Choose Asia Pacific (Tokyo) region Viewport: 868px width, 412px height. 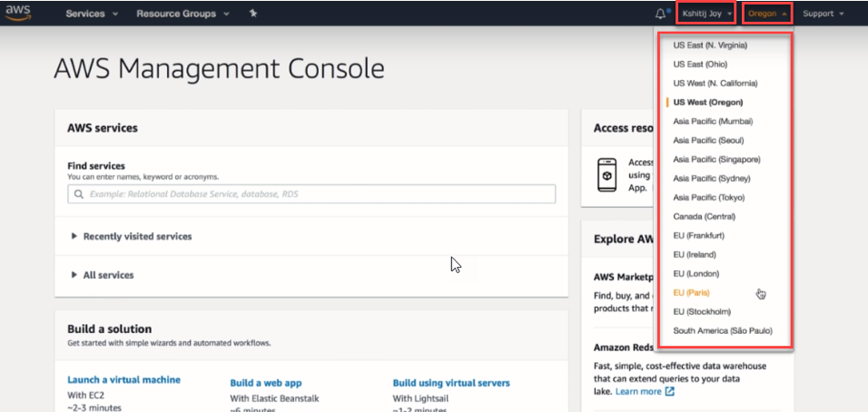click(x=709, y=198)
